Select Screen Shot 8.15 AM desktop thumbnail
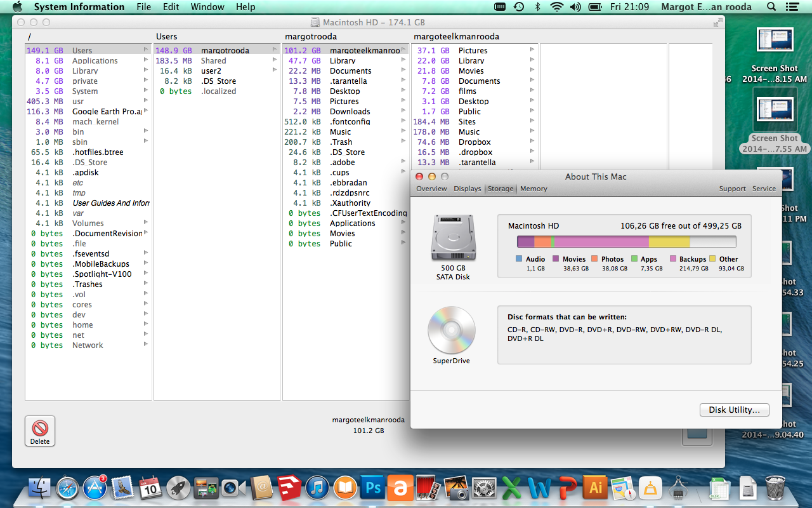This screenshot has width=812, height=508. [x=775, y=41]
